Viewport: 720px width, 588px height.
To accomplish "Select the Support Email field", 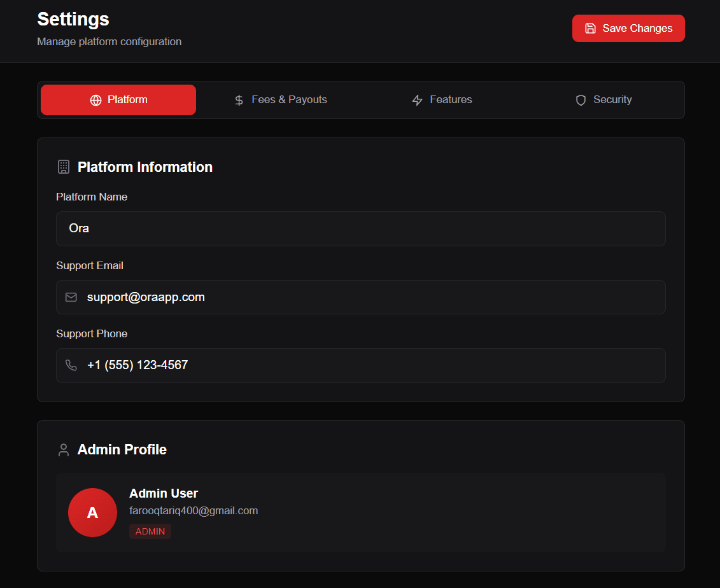I will pyautogui.click(x=361, y=297).
